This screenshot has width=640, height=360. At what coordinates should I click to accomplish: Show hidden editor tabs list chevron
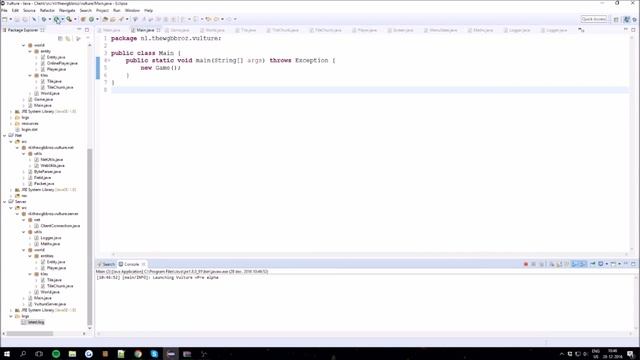pyautogui.click(x=581, y=30)
